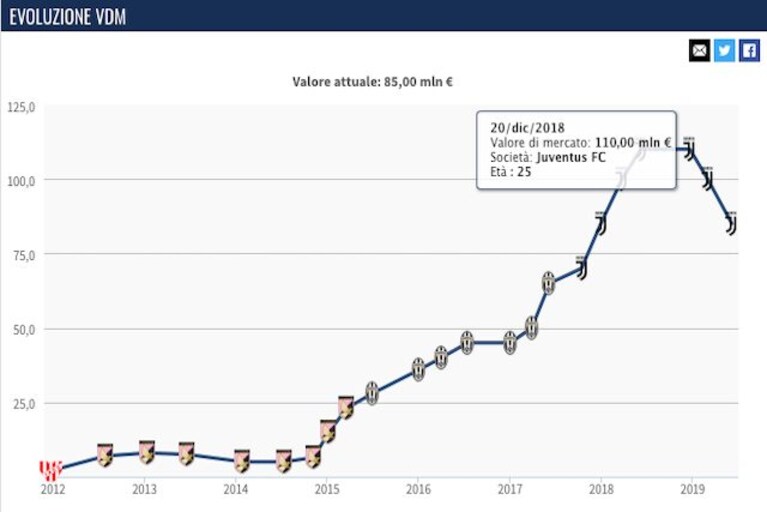The width and height of the screenshot is (767, 512).
Task: Click the 2017 x-axis label
Action: [510, 489]
